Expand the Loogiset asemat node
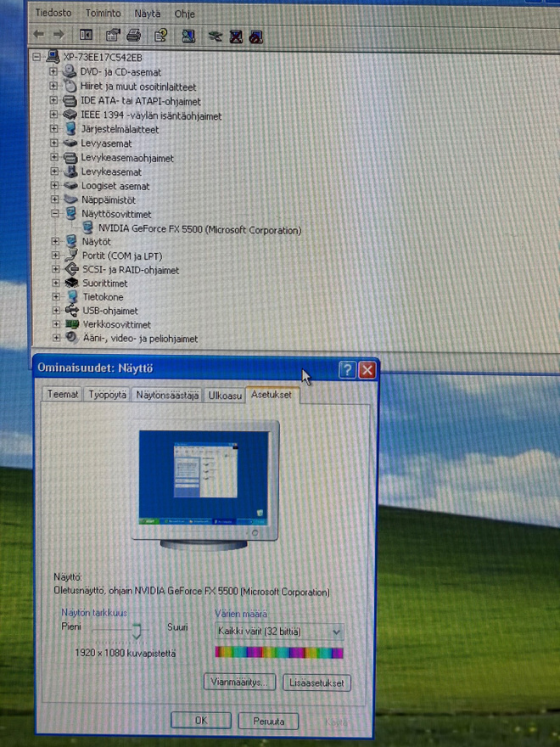Screen dimensions: 560x747 point(55,185)
